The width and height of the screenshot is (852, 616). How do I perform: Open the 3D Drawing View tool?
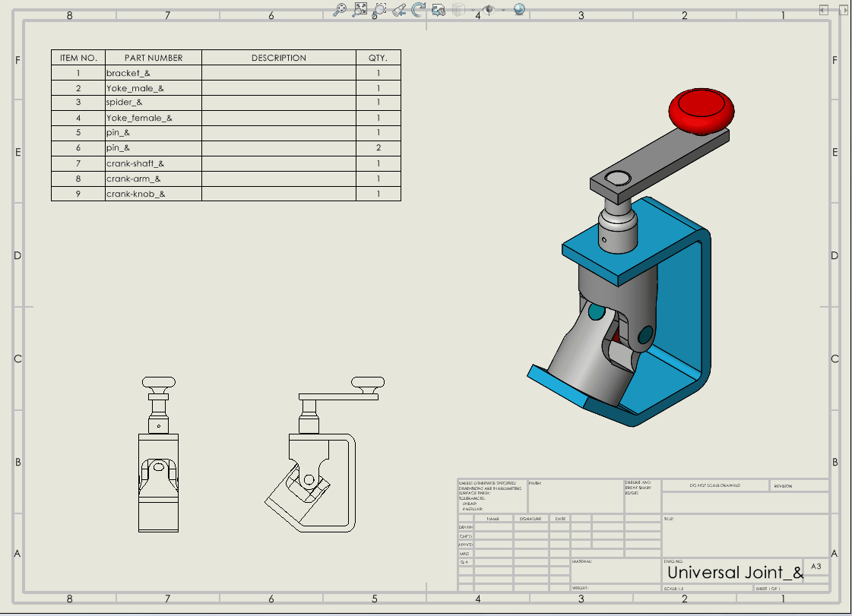439,9
